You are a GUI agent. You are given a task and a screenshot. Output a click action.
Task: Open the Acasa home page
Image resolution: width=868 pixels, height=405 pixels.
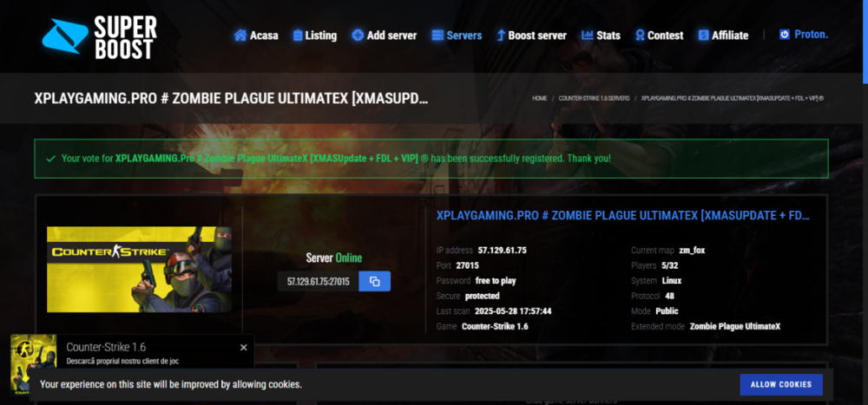(256, 36)
